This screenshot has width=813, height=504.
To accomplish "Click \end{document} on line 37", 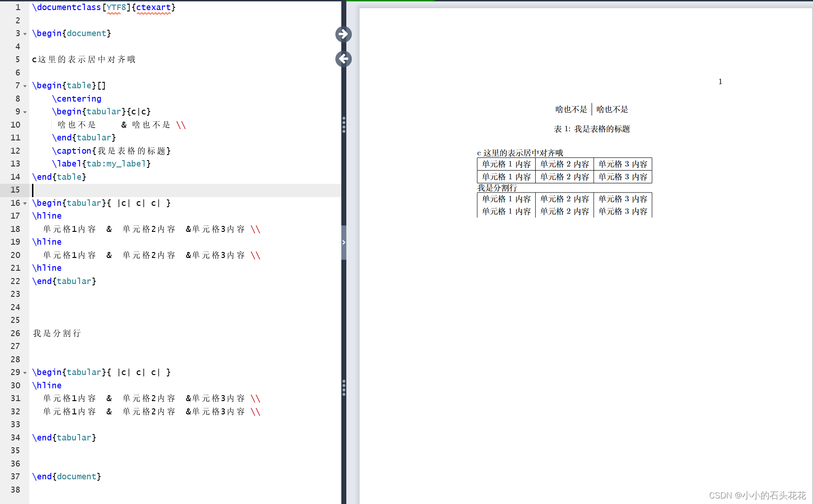I will 66,477.
